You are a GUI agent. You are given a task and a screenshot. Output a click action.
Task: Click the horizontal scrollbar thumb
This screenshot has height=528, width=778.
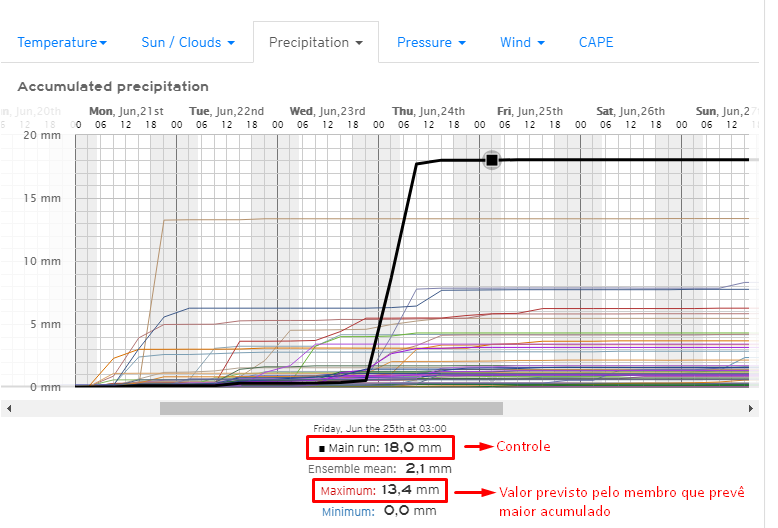[x=331, y=408]
